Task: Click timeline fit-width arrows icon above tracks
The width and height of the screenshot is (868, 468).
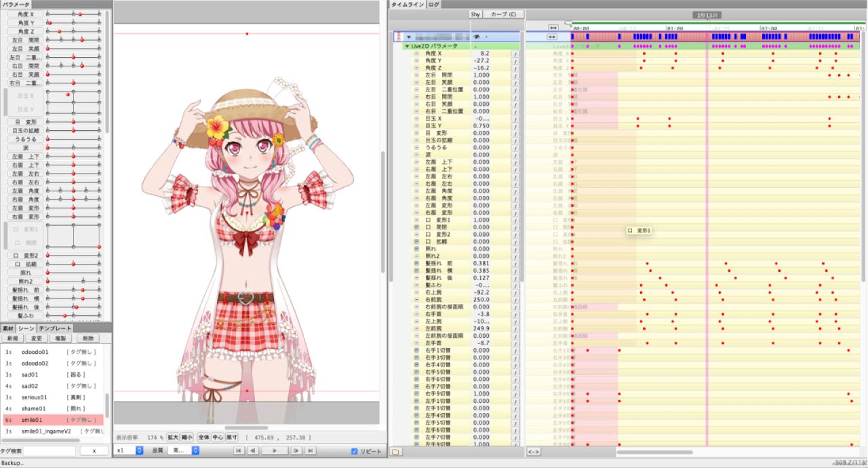Action: [x=552, y=28]
